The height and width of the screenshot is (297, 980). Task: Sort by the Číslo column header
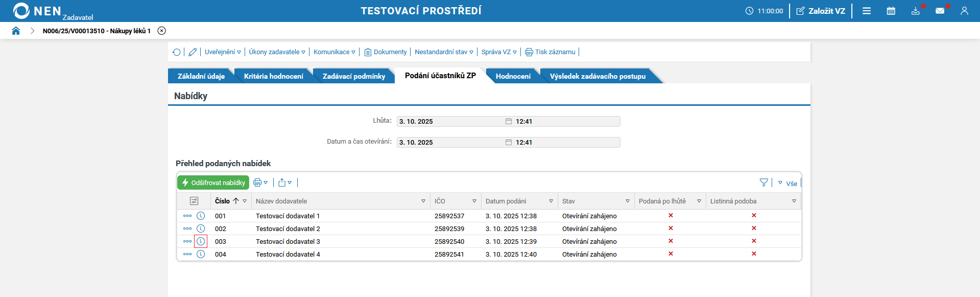point(223,201)
